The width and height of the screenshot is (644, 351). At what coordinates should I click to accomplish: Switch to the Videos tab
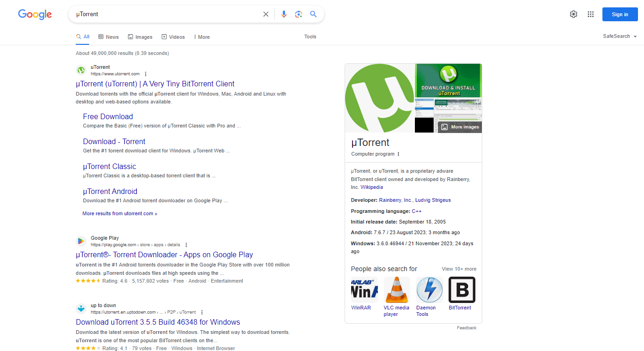173,37
